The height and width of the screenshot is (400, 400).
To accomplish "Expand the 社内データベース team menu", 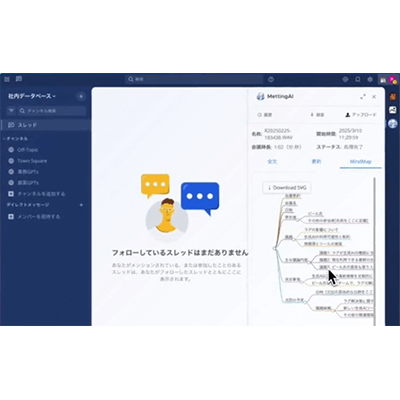I will (32, 96).
